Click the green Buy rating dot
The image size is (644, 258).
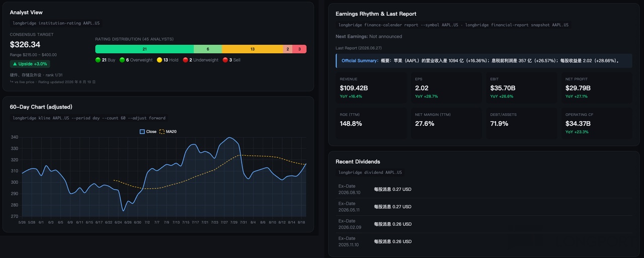pos(98,60)
